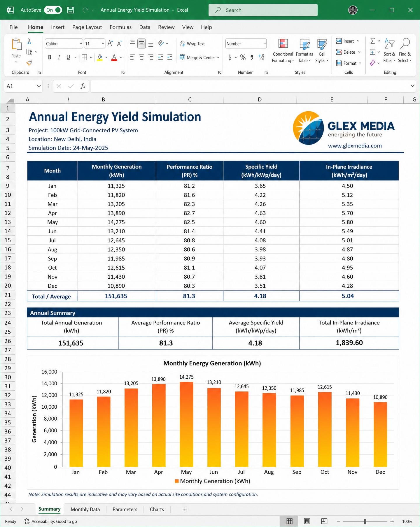Image resolution: width=420 pixels, height=527 pixels.
Task: Open Cell Styles gallery
Action: (322, 50)
